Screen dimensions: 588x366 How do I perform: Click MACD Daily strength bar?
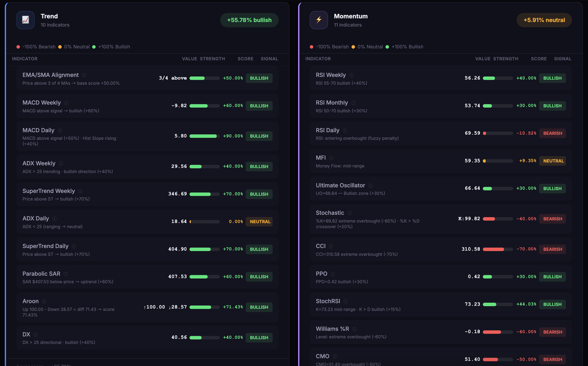pyautogui.click(x=205, y=136)
